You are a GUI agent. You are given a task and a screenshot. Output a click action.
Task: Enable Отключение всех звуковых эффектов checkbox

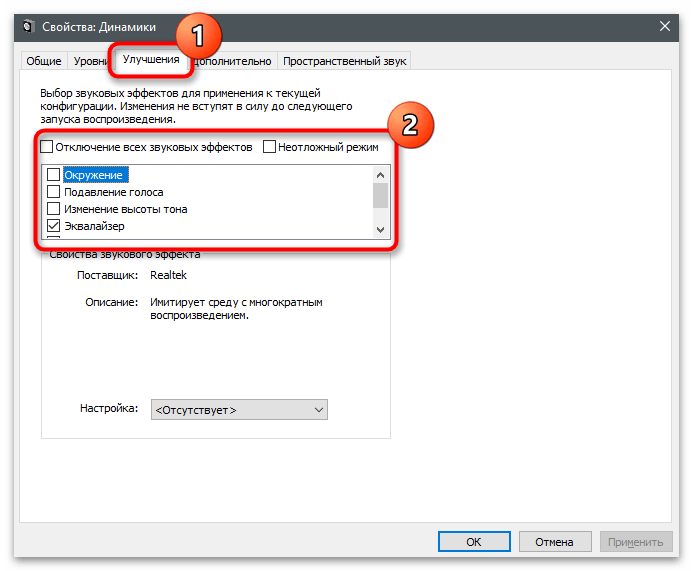46,147
